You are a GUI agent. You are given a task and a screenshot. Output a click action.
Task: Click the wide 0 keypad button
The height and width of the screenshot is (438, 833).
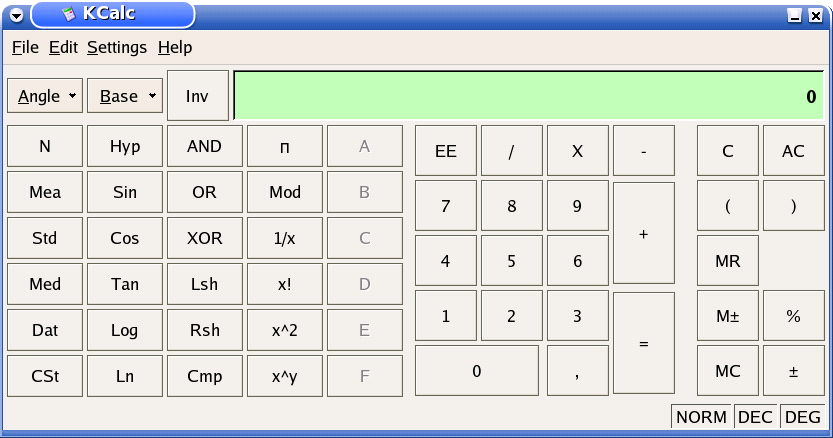[x=477, y=370]
